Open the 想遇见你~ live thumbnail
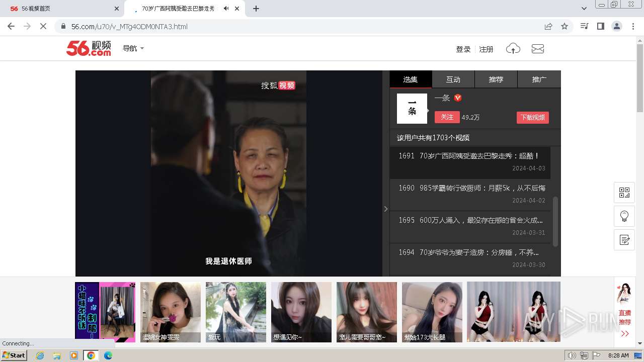Screen dimensions: 644x362 point(301,312)
